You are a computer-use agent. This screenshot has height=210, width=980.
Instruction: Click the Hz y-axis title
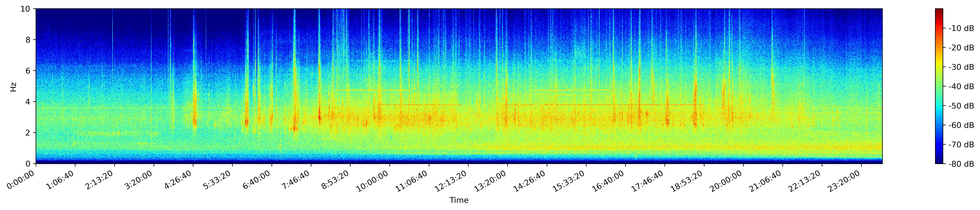tap(13, 86)
